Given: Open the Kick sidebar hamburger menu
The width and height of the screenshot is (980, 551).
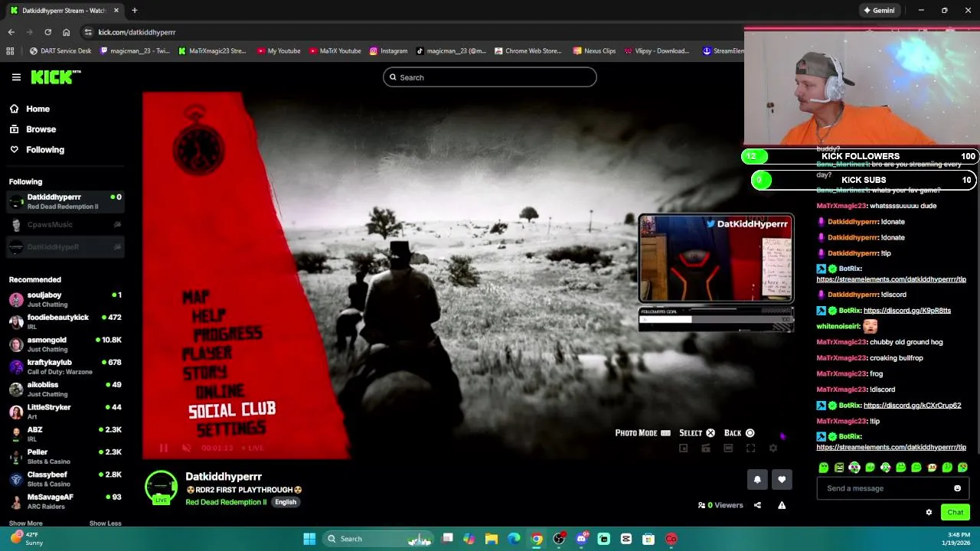Looking at the screenshot, I should 16,77.
